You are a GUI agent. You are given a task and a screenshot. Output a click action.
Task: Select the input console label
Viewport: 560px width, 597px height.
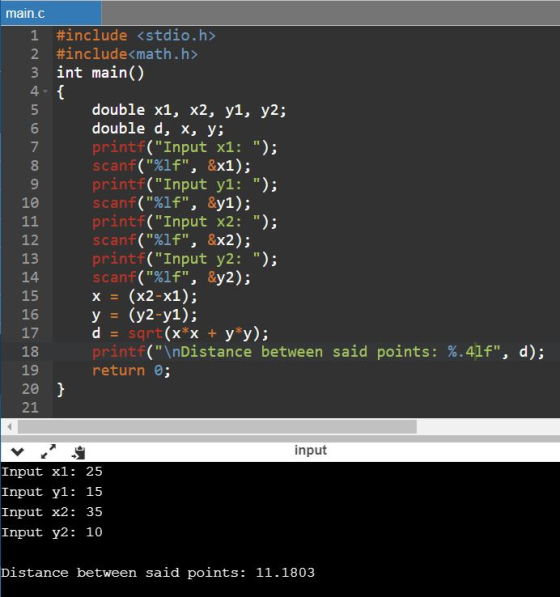[x=310, y=450]
